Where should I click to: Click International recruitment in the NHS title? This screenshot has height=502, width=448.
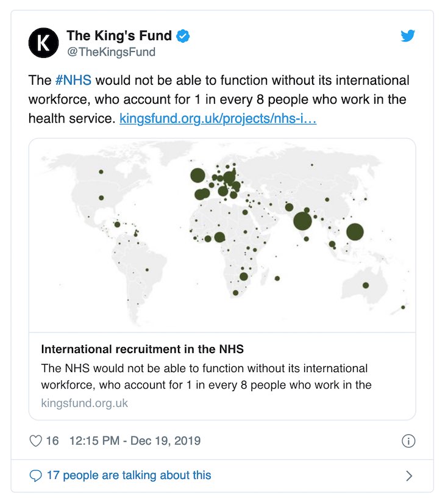[x=143, y=349]
